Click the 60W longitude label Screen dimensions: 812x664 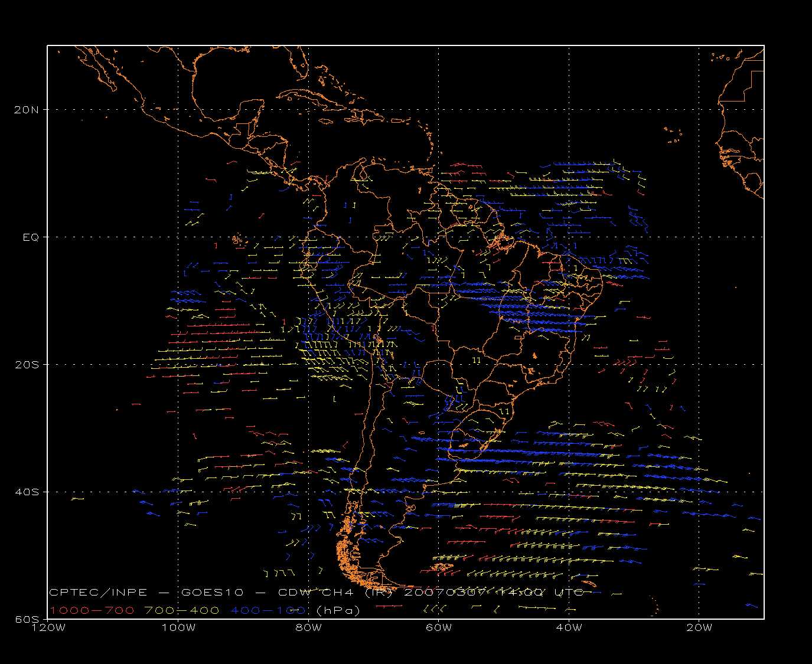pyautogui.click(x=439, y=628)
